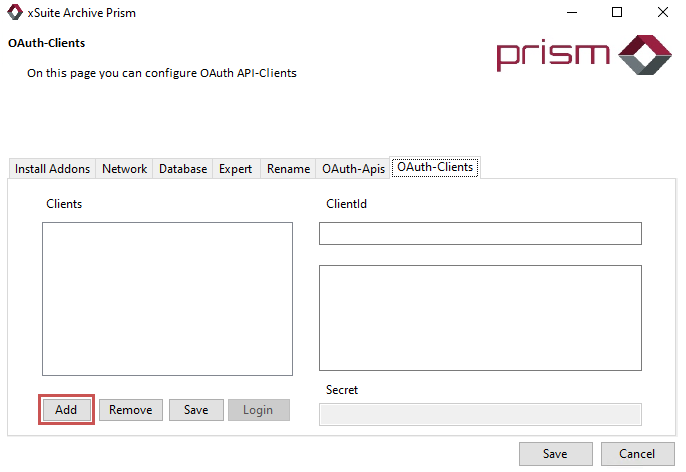Click the 'Clients' label text
This screenshot has width=686, height=472.
point(64,204)
